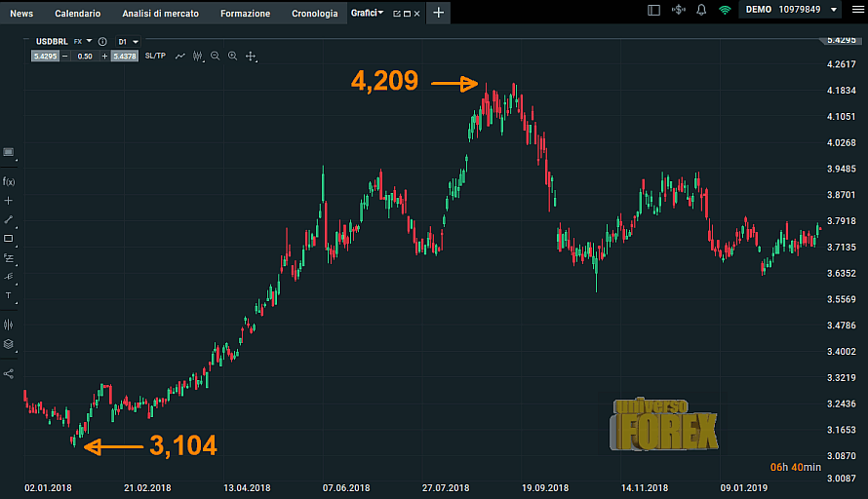Open the D1 timeframe dropdown

(128, 42)
